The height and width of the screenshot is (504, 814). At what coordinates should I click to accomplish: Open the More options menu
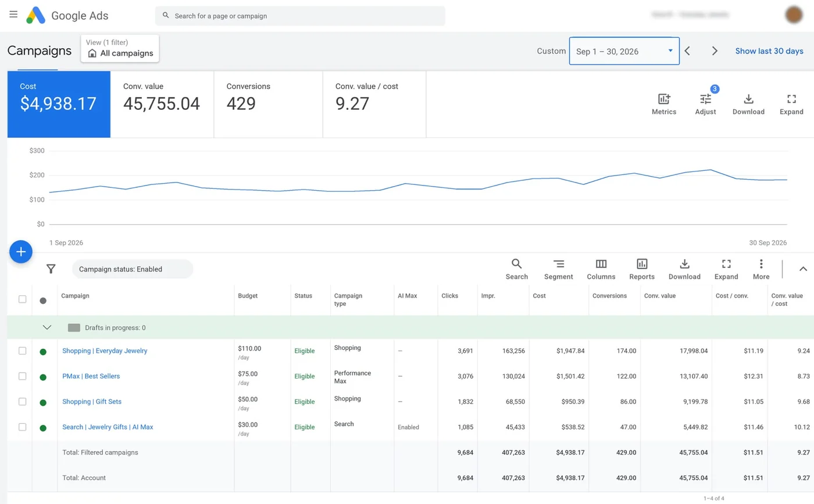[x=761, y=269]
